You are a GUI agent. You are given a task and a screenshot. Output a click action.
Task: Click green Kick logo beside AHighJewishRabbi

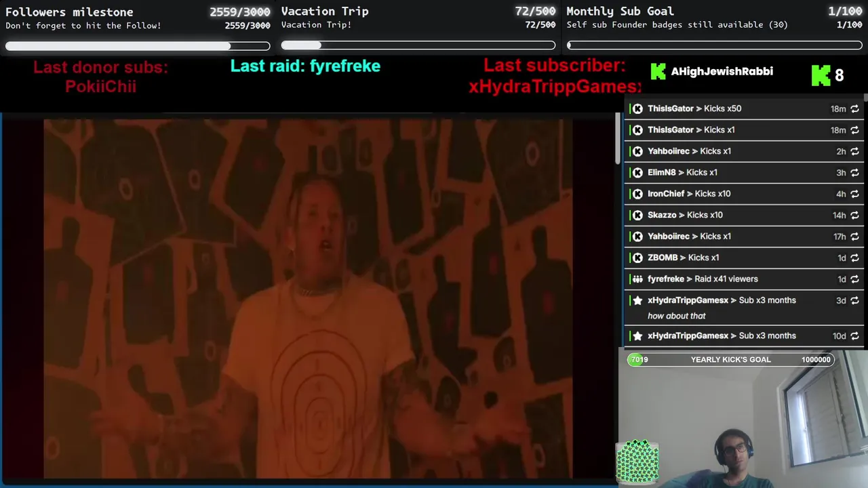point(658,71)
